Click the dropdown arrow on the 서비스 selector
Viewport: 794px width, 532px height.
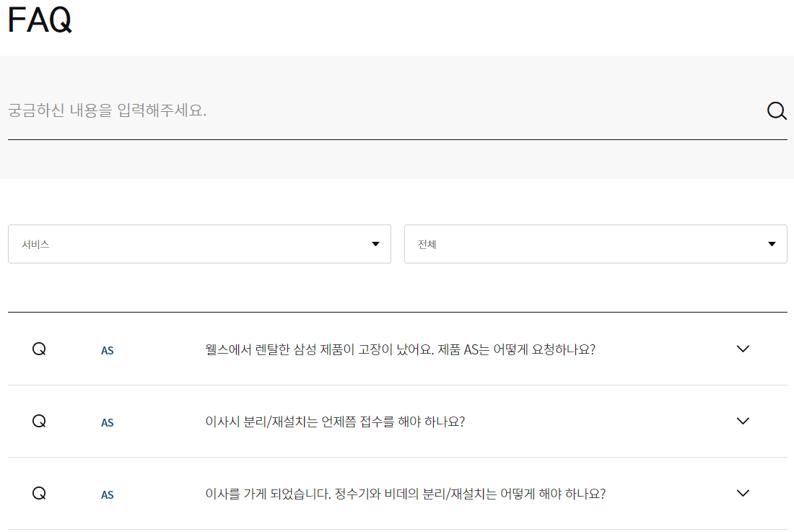tap(375, 244)
